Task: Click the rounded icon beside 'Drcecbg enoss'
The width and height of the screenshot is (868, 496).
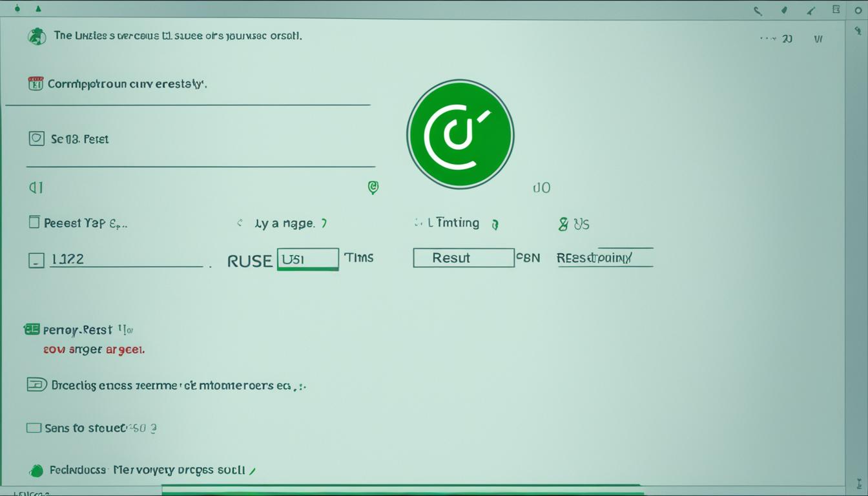Action: point(37,385)
